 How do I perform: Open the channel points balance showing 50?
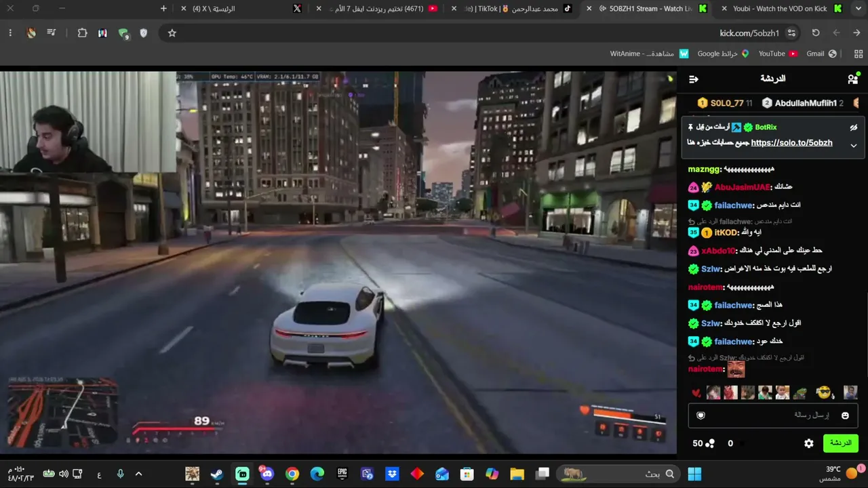click(x=703, y=443)
